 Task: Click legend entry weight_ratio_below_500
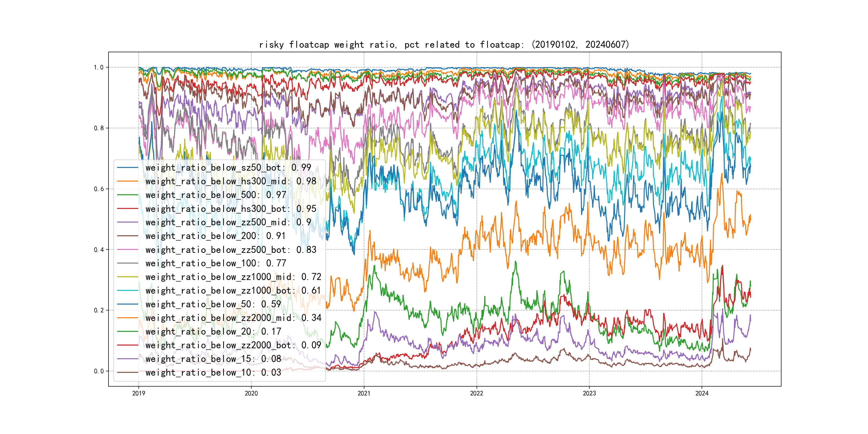point(216,195)
